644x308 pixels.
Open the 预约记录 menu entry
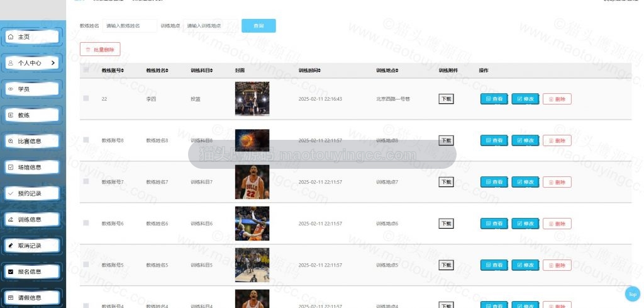tap(32, 193)
